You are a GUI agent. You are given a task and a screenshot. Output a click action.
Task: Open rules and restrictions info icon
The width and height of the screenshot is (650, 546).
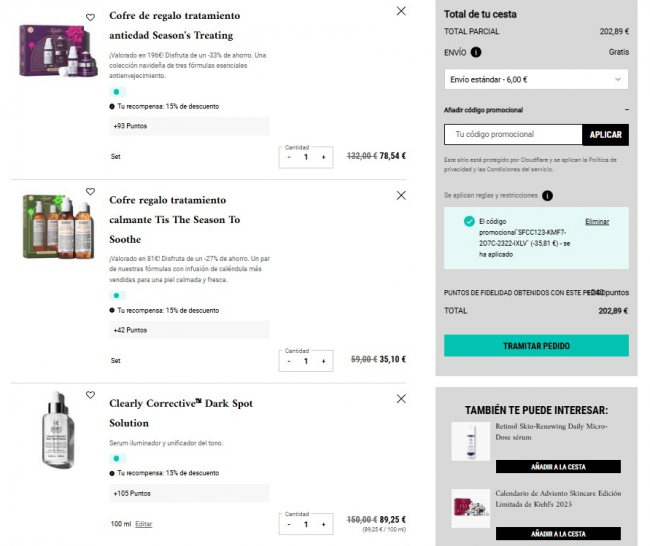click(547, 196)
